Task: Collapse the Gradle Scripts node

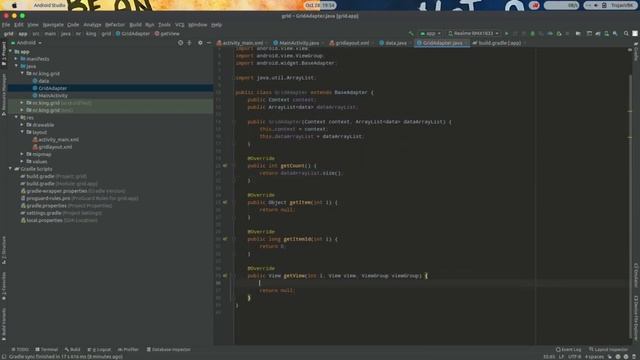Action: coord(11,169)
